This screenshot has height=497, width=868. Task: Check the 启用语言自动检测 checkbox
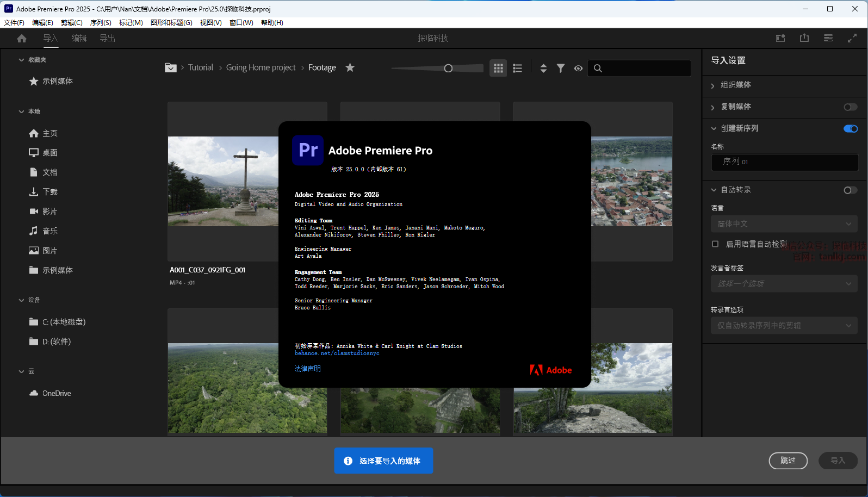(715, 244)
